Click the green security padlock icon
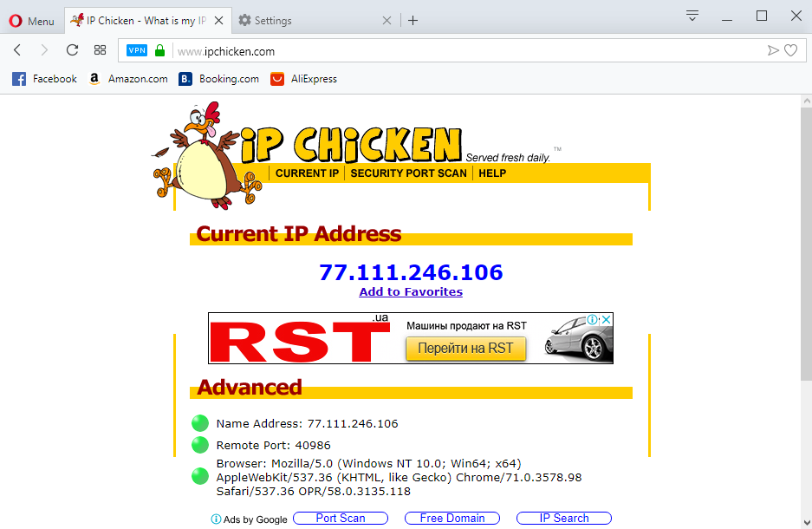Image resolution: width=812 pixels, height=529 pixels. pos(160,50)
